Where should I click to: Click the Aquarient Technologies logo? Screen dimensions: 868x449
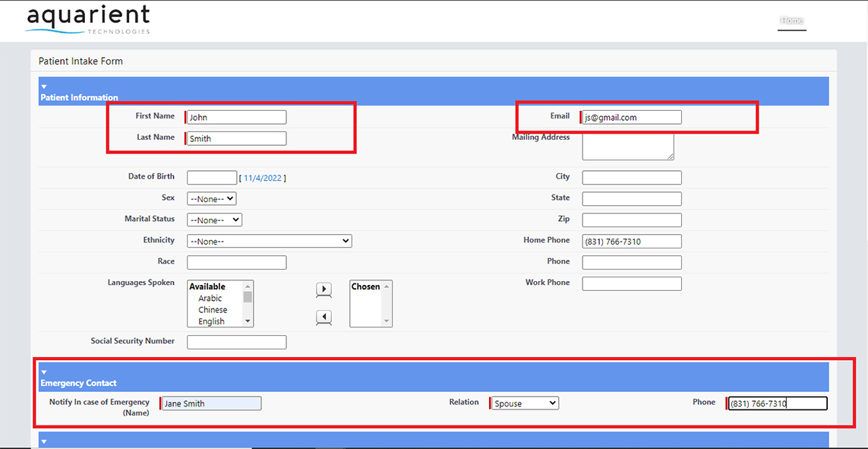point(87,21)
